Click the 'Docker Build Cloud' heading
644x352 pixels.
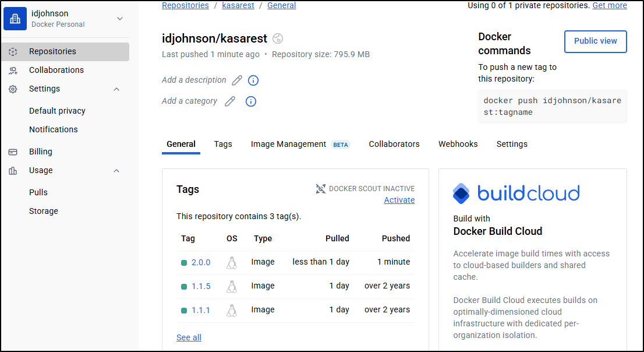click(498, 231)
